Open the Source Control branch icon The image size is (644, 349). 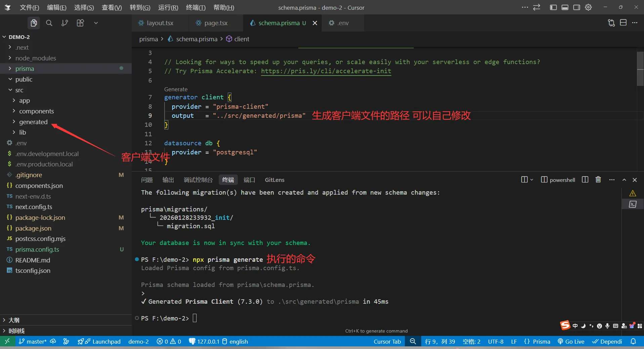coord(65,23)
